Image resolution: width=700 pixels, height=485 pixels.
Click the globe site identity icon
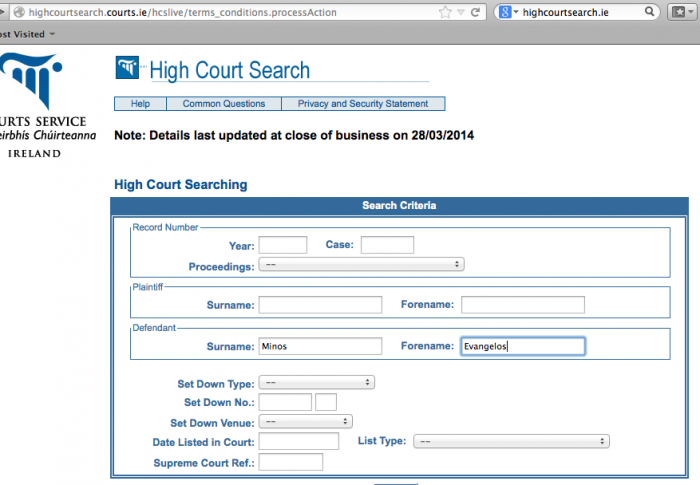tap(19, 12)
